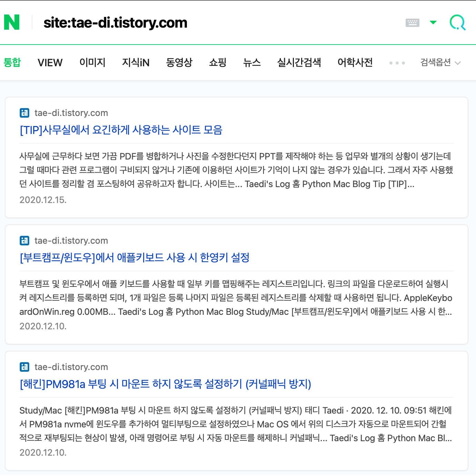Open the 동영상 tab
The image size is (476, 475).
pos(179,62)
